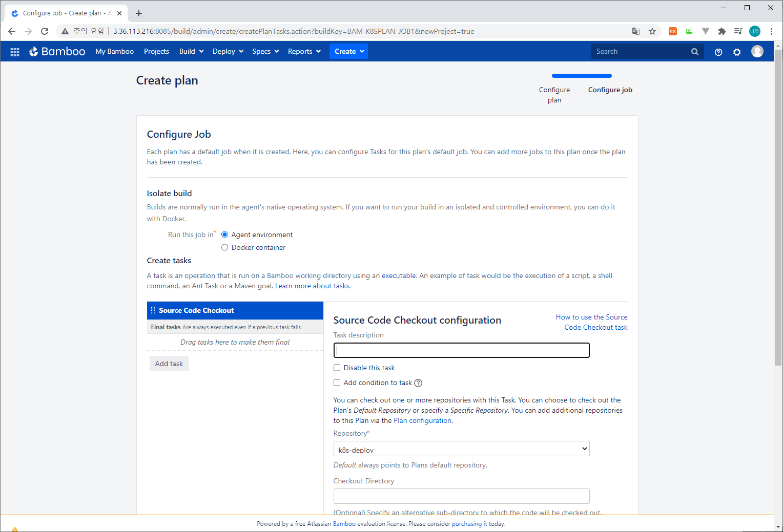Screen dimensions: 783x532
Task: Click the help icon beside Add condition
Action: coord(418,383)
